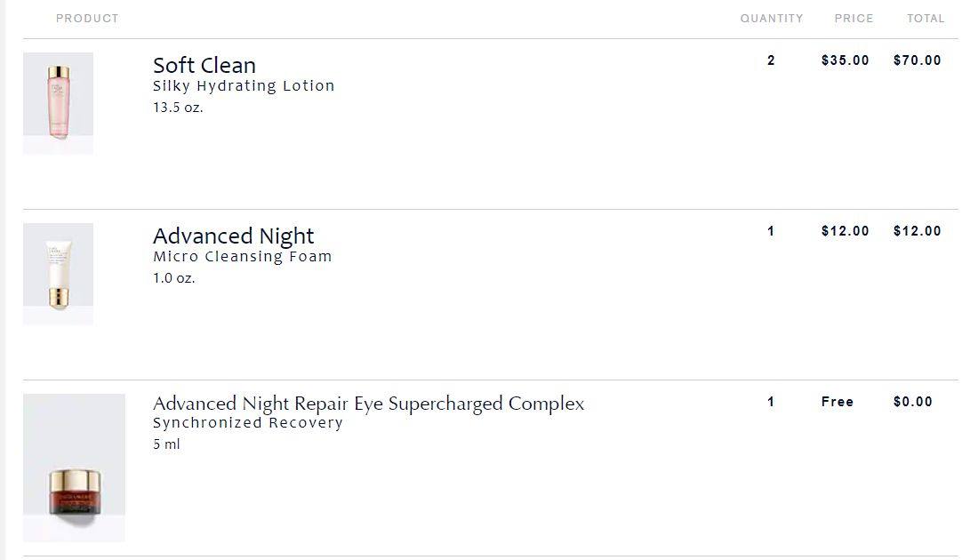Viewport: 978px width, 560px height.
Task: Click the 13.5 oz. size text
Action: 178,108
